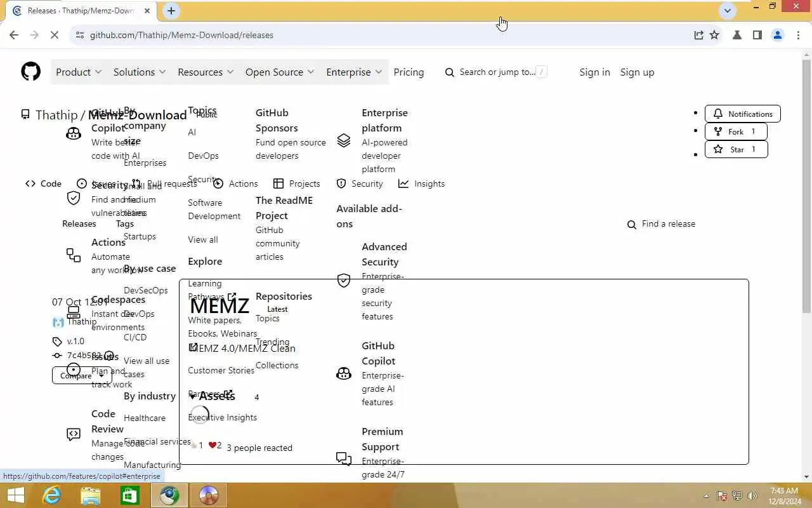Click the Enterprise platform stack icon
The width and height of the screenshot is (812, 508).
click(x=344, y=140)
